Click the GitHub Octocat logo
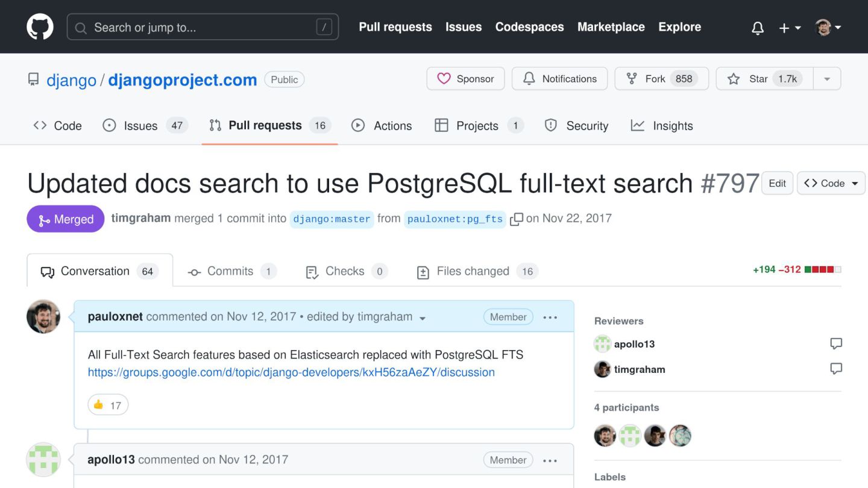This screenshot has width=868, height=488. click(40, 27)
